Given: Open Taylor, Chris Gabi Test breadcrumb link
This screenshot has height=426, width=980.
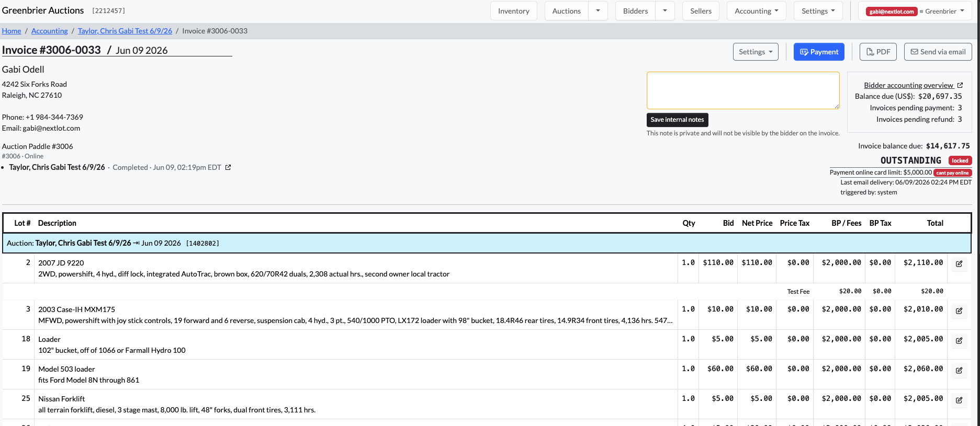Looking at the screenshot, I should 125,31.
